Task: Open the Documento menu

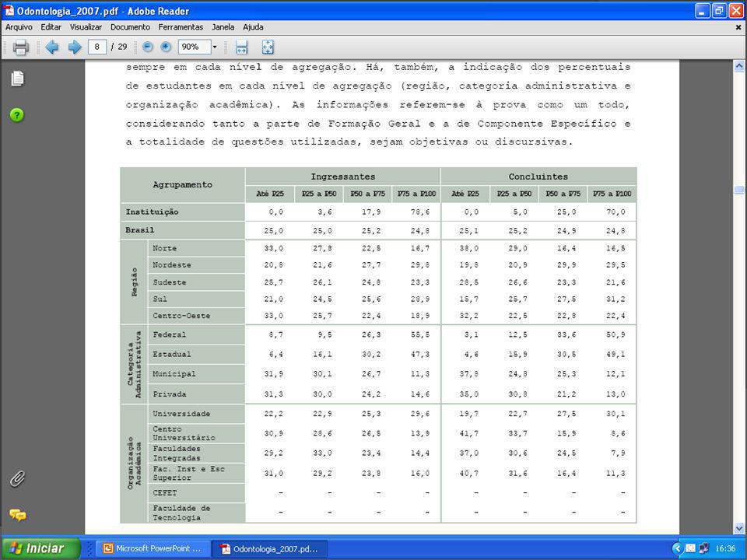Action: (x=130, y=27)
